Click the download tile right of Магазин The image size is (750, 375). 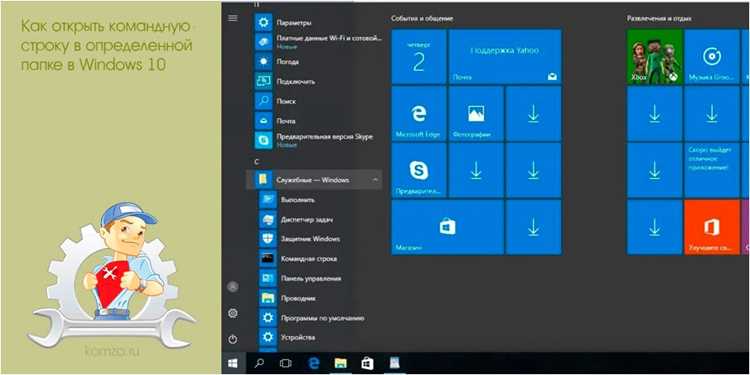click(533, 227)
